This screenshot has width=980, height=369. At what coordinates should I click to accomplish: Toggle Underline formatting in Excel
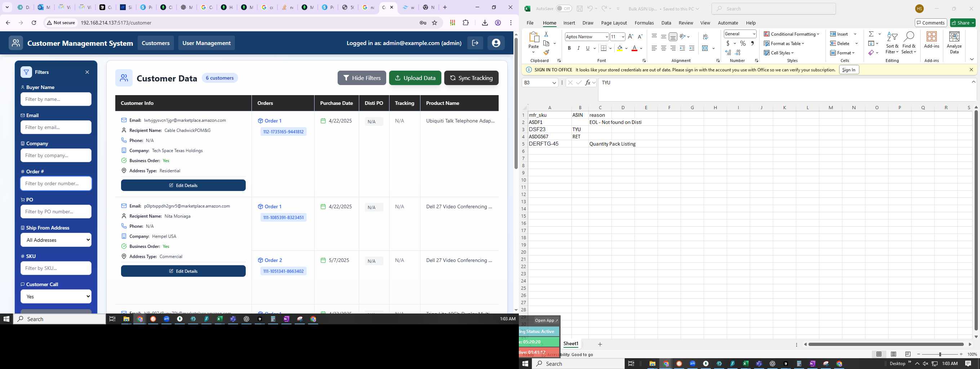(x=588, y=48)
